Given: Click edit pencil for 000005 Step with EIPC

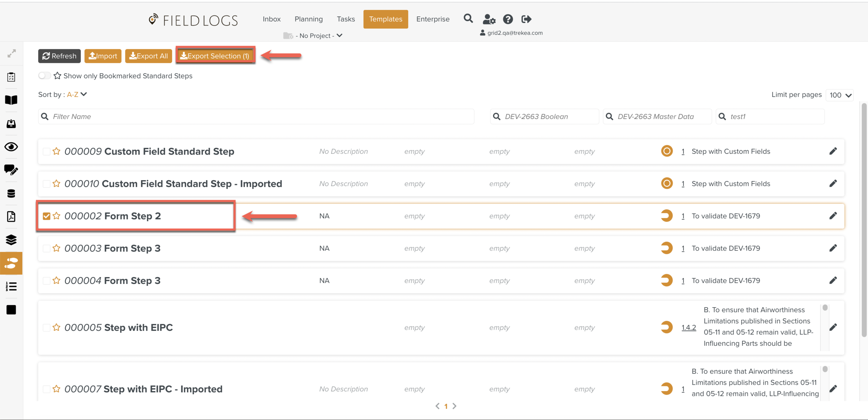Looking at the screenshot, I should 833,327.
